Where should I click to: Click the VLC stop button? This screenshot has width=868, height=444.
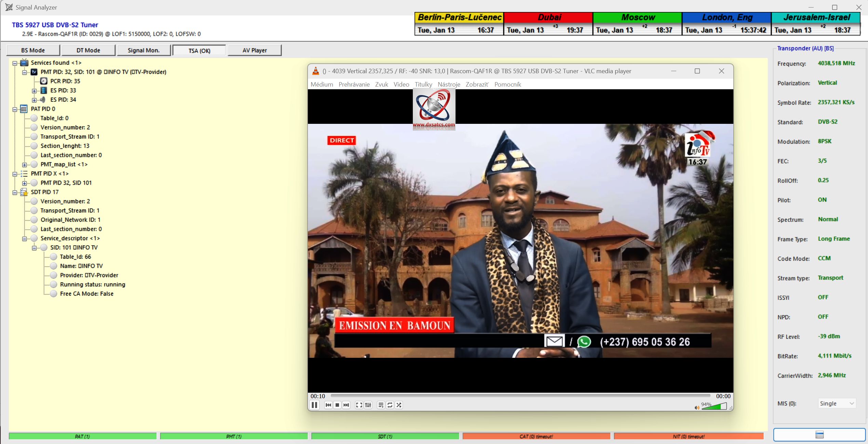point(337,405)
